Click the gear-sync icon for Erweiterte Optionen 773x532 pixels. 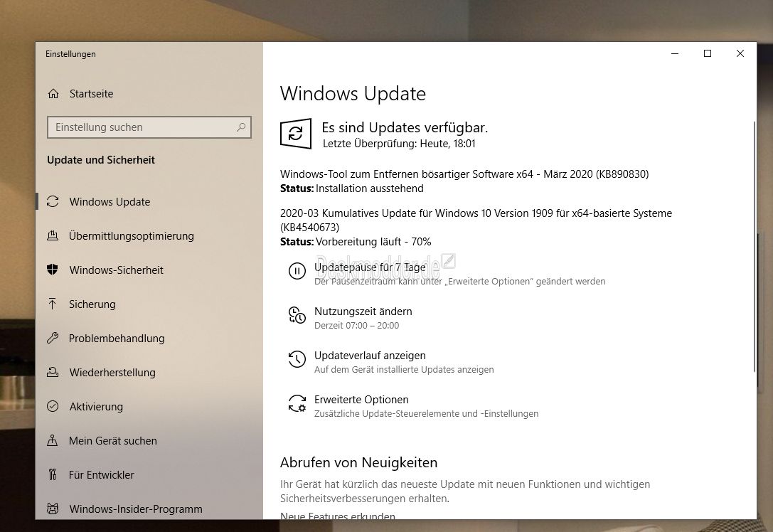(x=297, y=403)
